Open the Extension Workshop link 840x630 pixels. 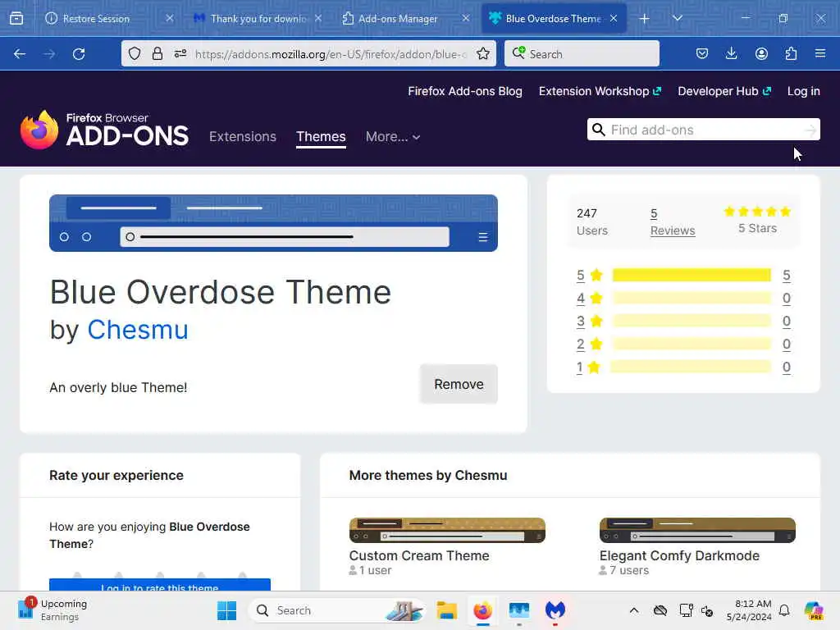(x=600, y=92)
